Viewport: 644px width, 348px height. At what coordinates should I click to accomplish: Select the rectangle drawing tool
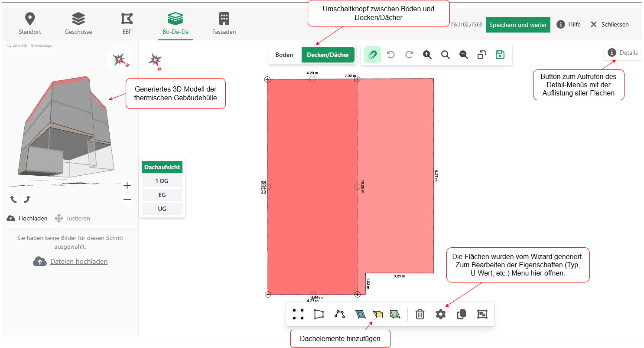pyautogui.click(x=298, y=314)
